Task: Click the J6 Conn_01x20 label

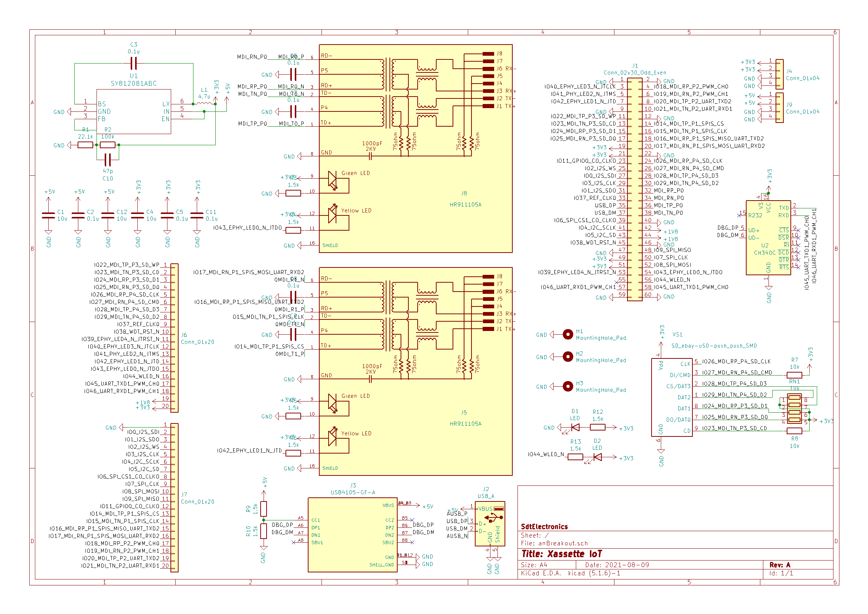Action: [197, 342]
